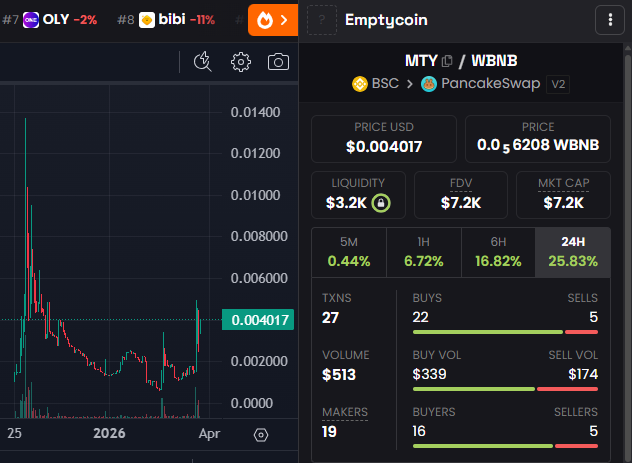Click the SELLERS value 5
This screenshot has width=632, height=463.
tap(593, 431)
